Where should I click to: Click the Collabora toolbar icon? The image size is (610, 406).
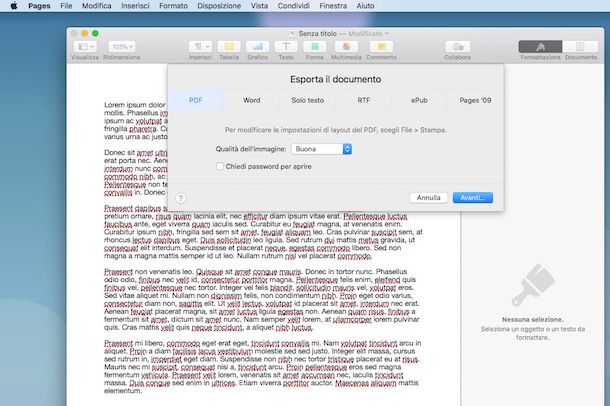[458, 47]
